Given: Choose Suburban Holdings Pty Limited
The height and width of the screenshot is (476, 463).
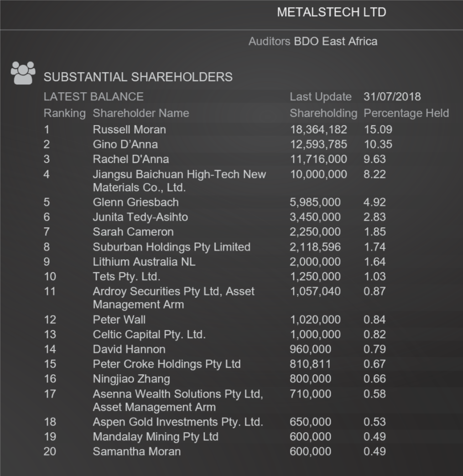Looking at the screenshot, I should [172, 247].
